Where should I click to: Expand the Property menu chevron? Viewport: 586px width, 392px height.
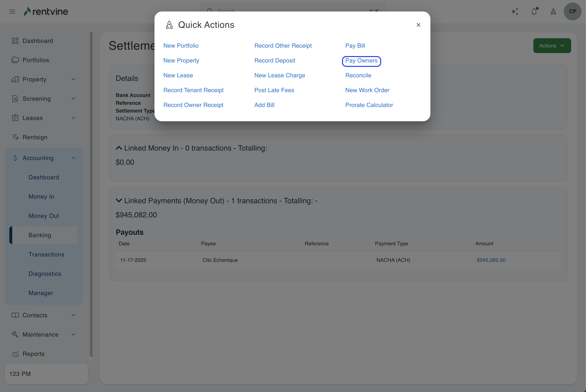73,80
